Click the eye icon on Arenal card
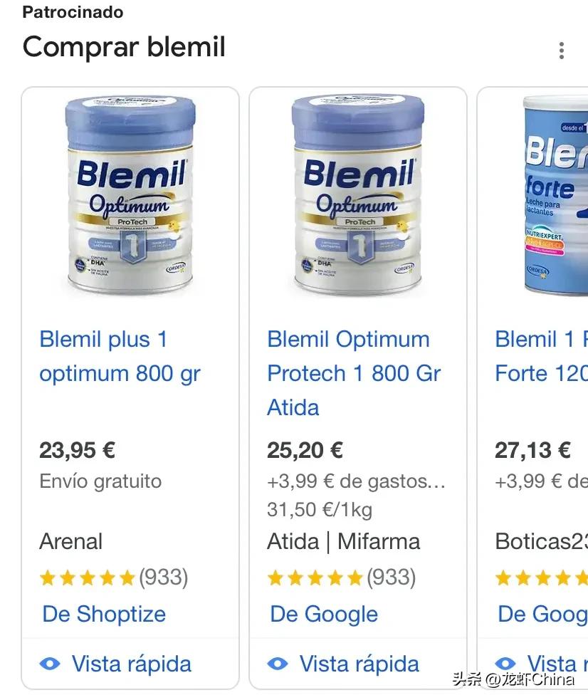Image resolution: width=588 pixels, height=700 pixels. (x=50, y=664)
